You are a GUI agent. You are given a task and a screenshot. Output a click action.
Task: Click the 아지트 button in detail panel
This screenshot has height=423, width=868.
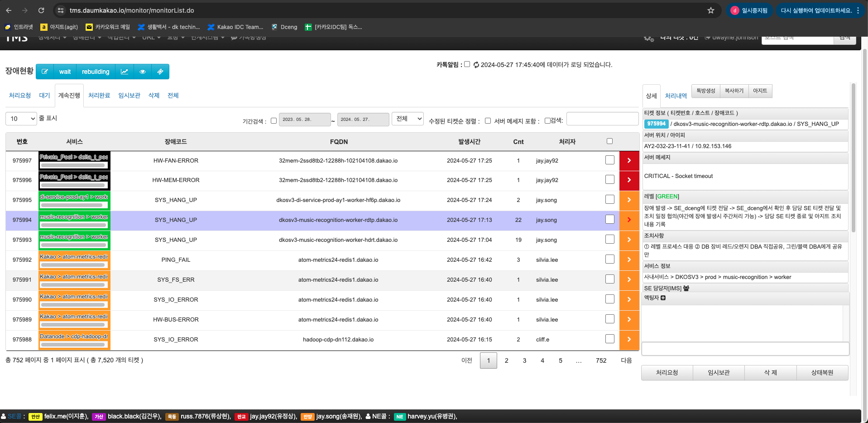tap(760, 91)
